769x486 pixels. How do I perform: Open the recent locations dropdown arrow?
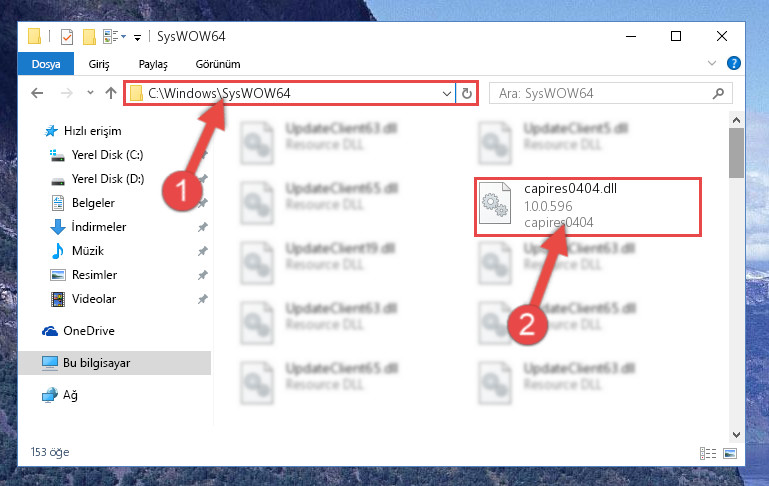coord(90,92)
